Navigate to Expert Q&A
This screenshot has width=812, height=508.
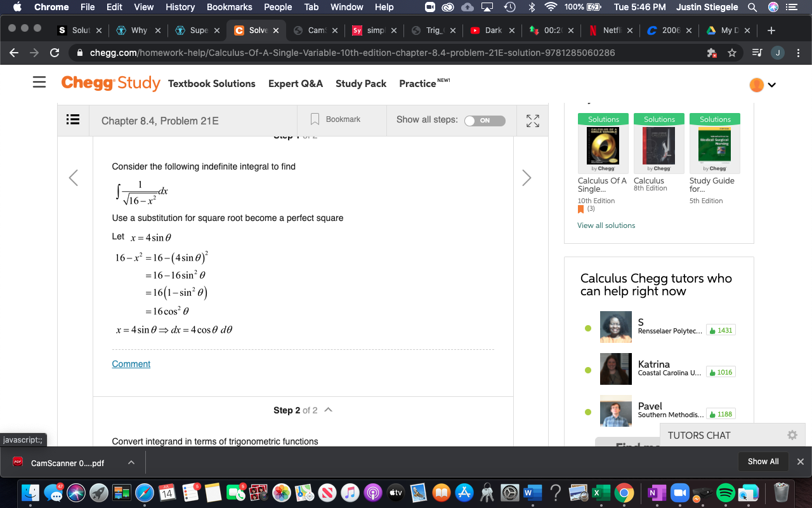(x=296, y=83)
